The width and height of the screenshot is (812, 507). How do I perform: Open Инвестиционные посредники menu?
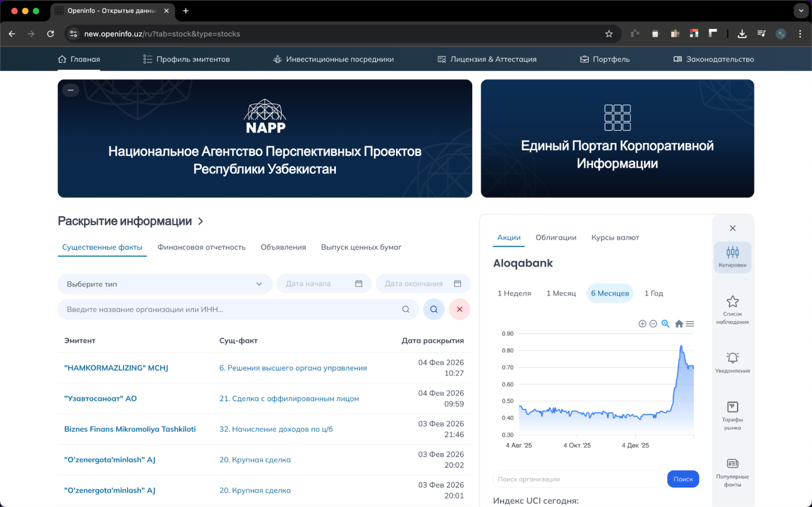334,59
